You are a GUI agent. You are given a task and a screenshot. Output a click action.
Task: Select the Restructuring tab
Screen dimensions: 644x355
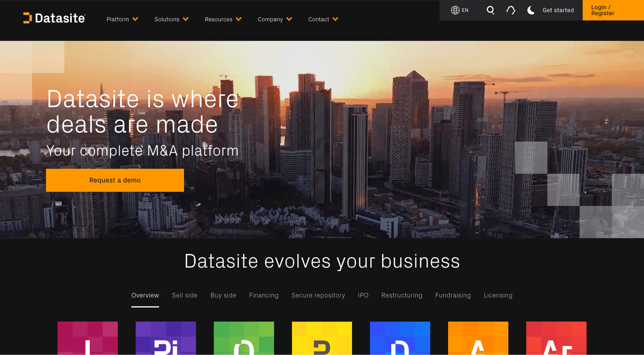[x=401, y=295]
